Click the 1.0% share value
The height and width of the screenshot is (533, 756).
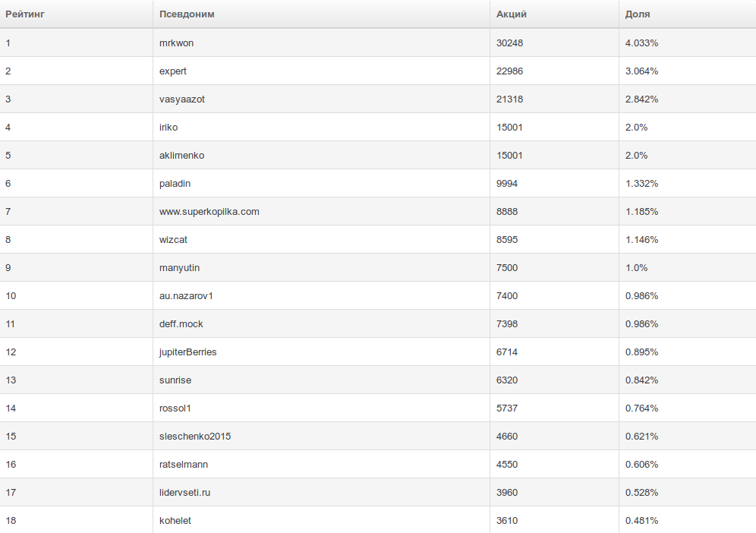636,268
